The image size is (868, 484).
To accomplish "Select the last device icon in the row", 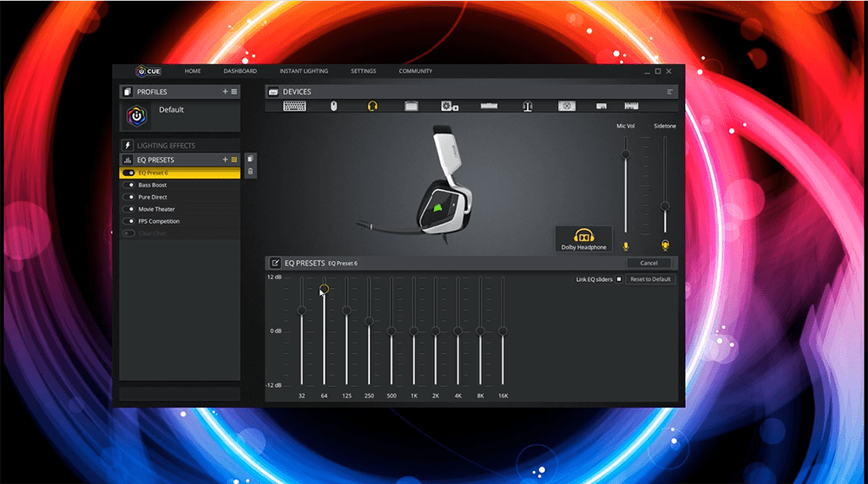I will click(632, 106).
